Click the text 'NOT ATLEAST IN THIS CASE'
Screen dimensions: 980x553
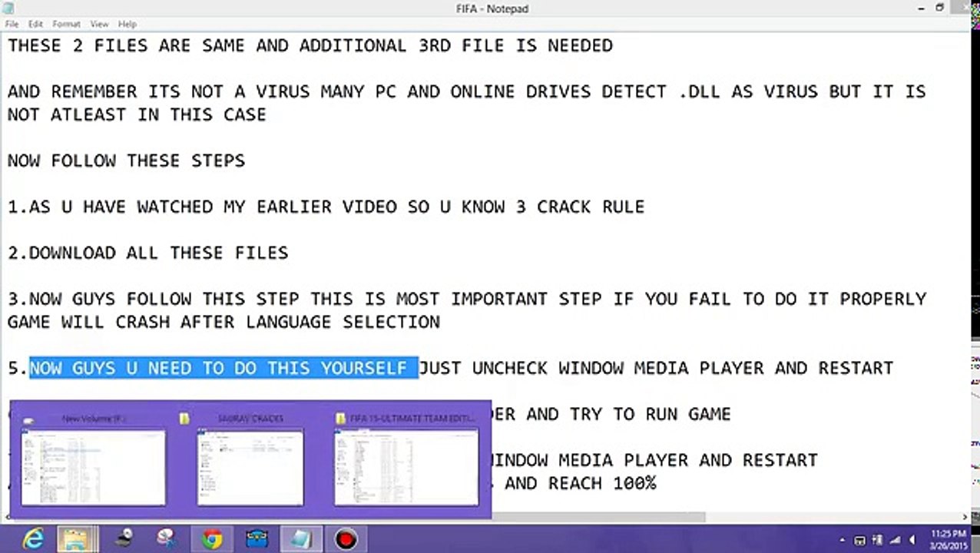coord(137,114)
